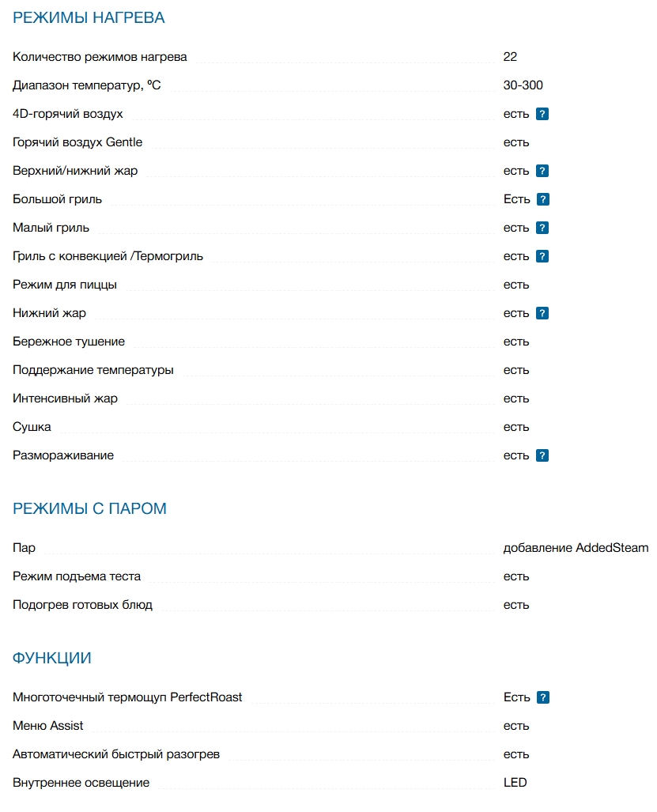The width and height of the screenshot is (657, 812).
Task: Click the Меню Assist label
Action: click(x=48, y=726)
